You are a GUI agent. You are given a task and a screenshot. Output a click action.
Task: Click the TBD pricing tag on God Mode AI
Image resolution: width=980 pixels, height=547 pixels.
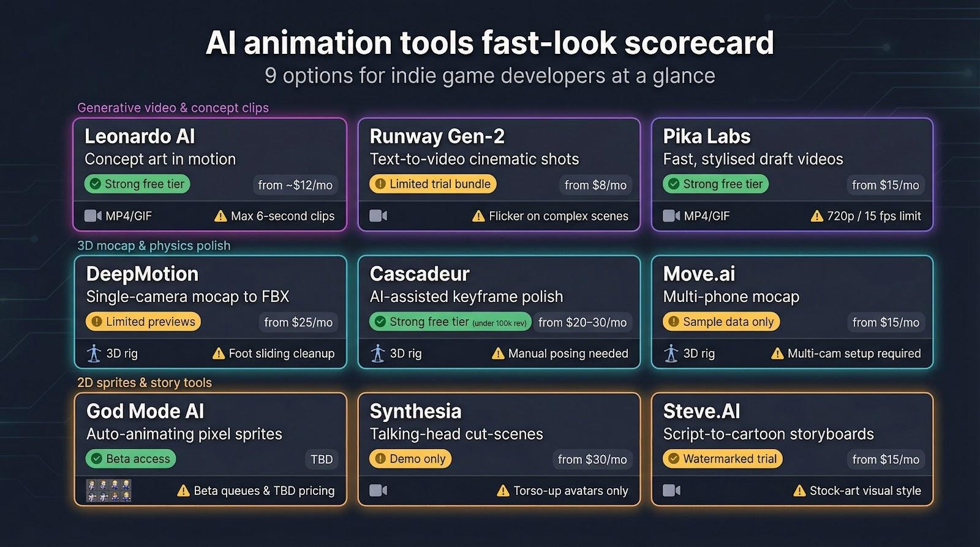click(322, 459)
